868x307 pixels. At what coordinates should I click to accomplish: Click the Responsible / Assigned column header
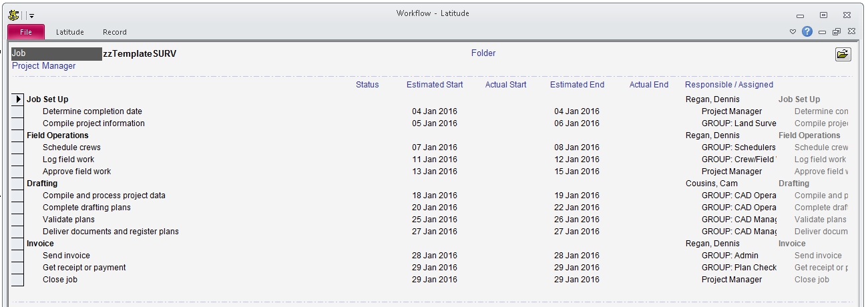[x=728, y=85]
